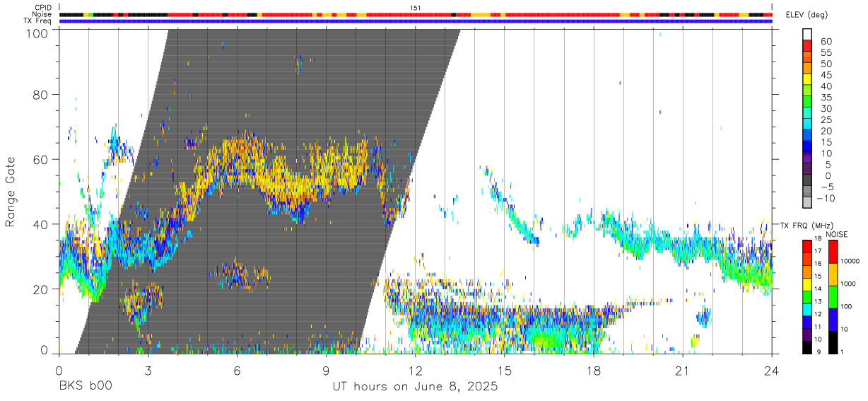
Task: Click the 30 label on elevation colorbar
Action: tap(826, 108)
